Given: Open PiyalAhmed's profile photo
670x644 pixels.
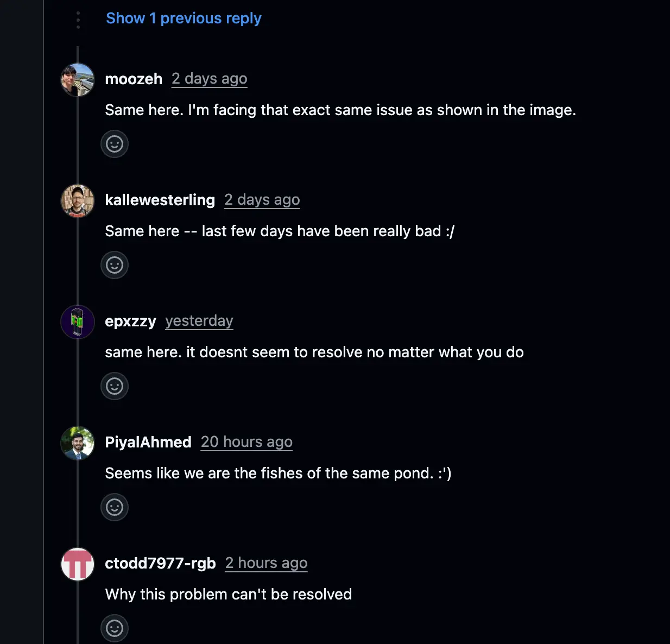Looking at the screenshot, I should pyautogui.click(x=78, y=443).
